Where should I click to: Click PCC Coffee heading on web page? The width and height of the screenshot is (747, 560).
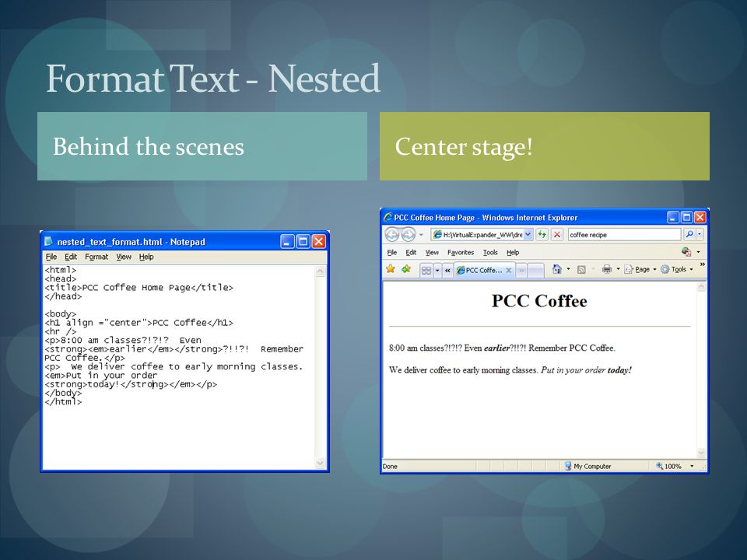pyautogui.click(x=539, y=301)
